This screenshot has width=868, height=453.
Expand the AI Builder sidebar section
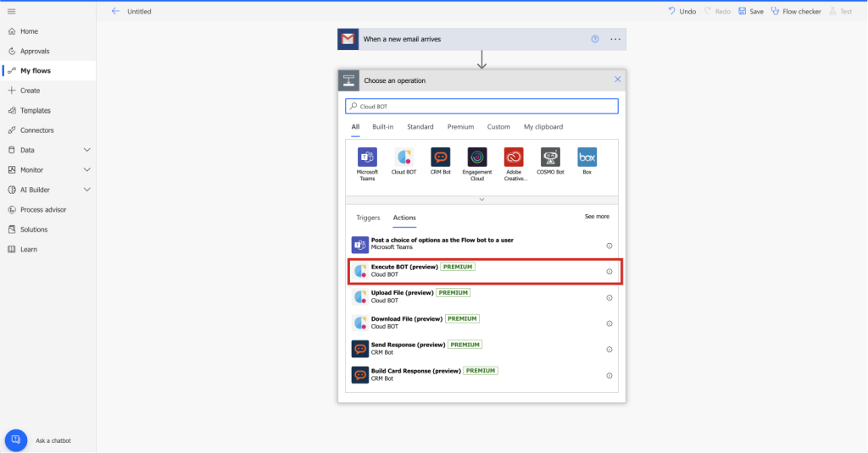click(87, 190)
